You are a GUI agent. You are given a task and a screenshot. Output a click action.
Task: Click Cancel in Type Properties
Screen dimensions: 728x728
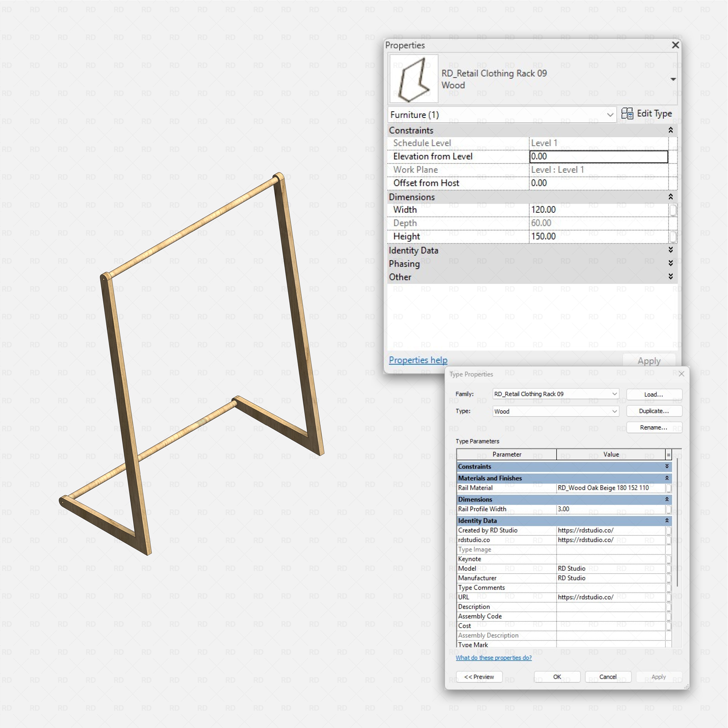coord(608,677)
